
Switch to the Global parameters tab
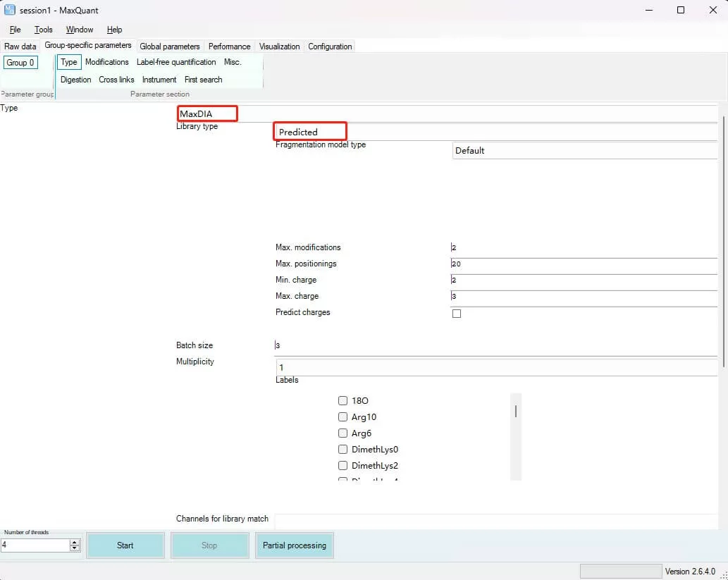pos(170,47)
